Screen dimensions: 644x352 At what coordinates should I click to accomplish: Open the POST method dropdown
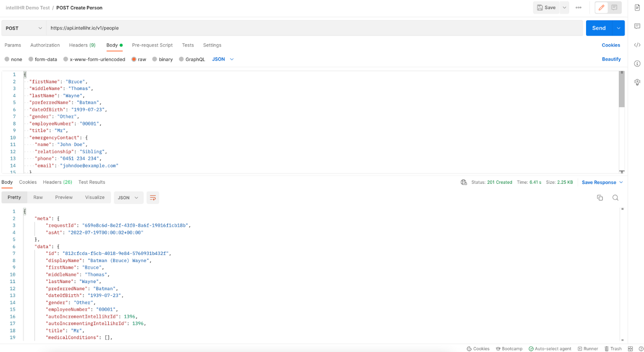(24, 28)
